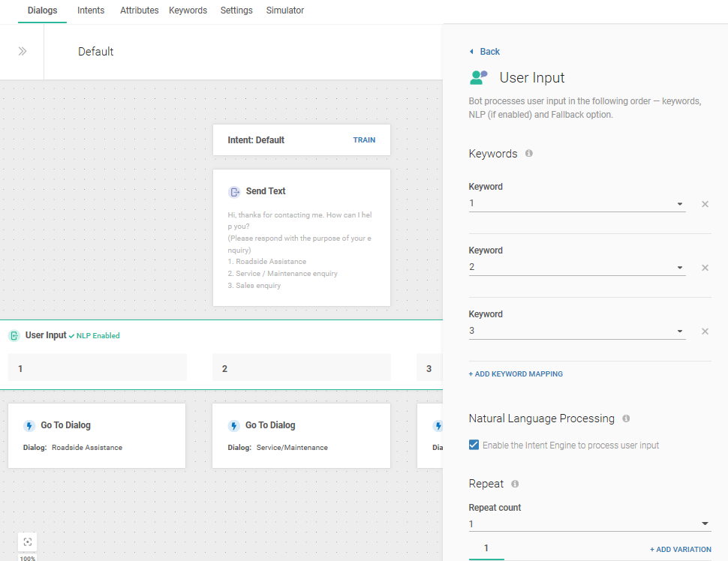The width and height of the screenshot is (728, 561).
Task: Remove keyword 1 mapping with X icon
Action: click(x=705, y=204)
